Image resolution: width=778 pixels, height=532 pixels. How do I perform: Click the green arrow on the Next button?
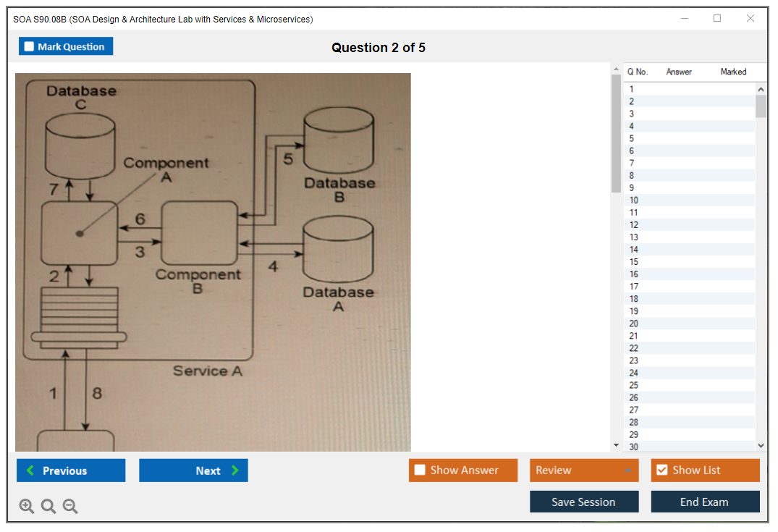(x=234, y=470)
